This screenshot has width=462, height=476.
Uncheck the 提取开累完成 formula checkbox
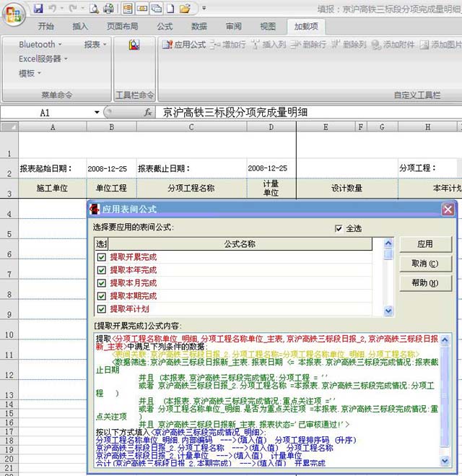point(102,257)
